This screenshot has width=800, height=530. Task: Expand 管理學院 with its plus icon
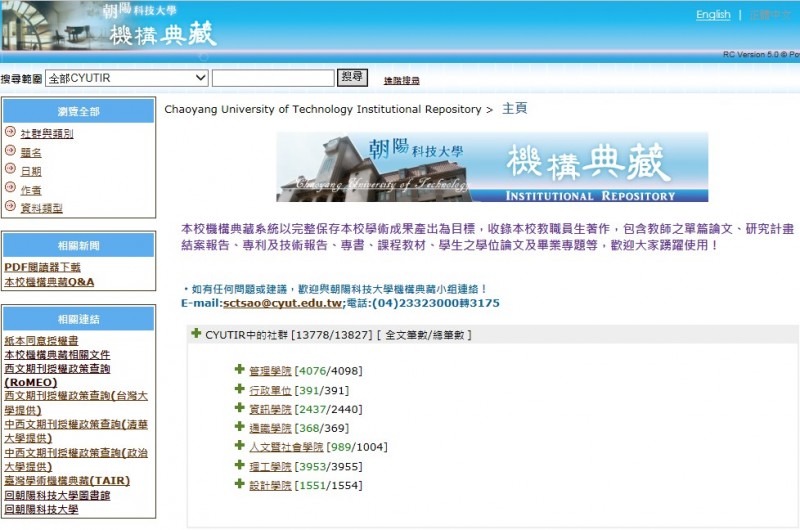(239, 369)
